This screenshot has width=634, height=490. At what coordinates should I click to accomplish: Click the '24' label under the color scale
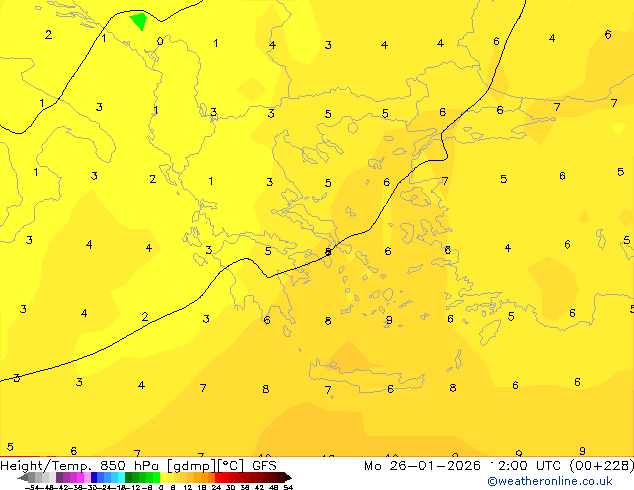pyautogui.click(x=216, y=487)
